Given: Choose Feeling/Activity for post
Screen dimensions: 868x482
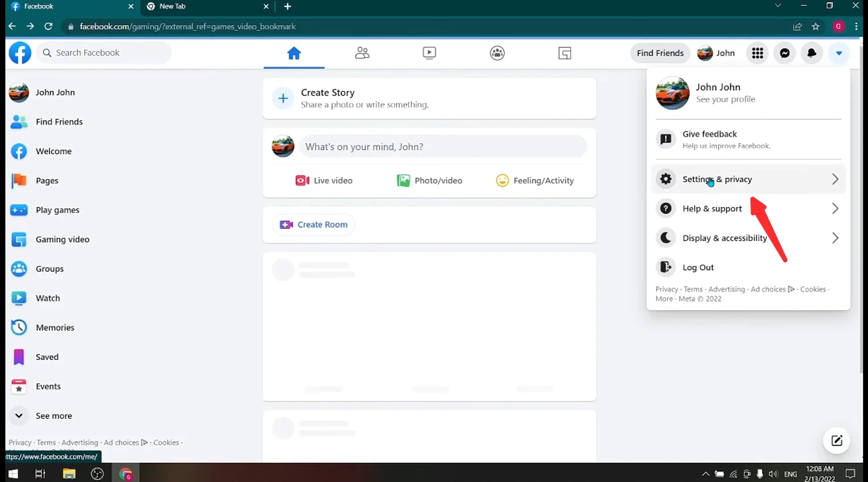Looking at the screenshot, I should (x=535, y=181).
